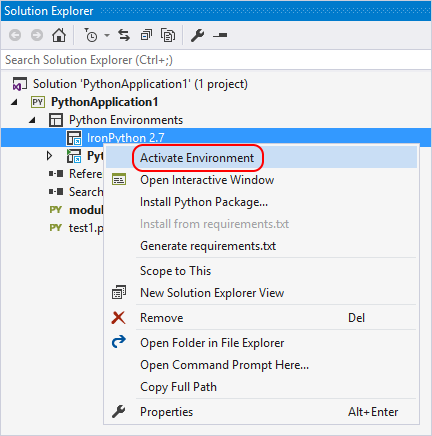Go to Home in Solution Explorer toolbar

(59, 35)
